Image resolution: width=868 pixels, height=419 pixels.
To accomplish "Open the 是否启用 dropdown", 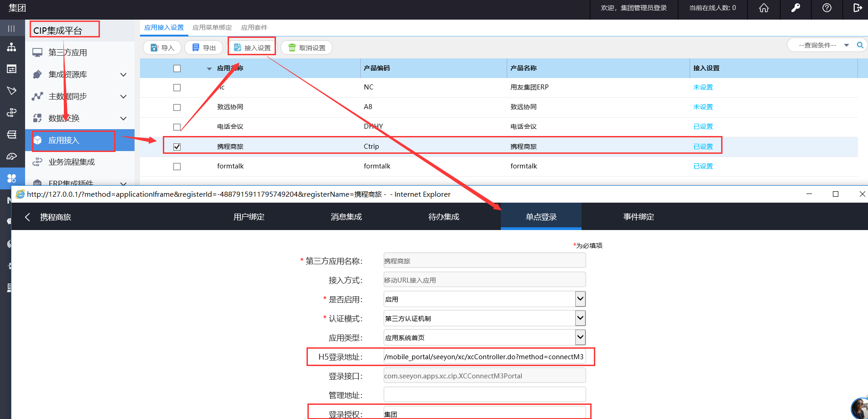I will (580, 299).
